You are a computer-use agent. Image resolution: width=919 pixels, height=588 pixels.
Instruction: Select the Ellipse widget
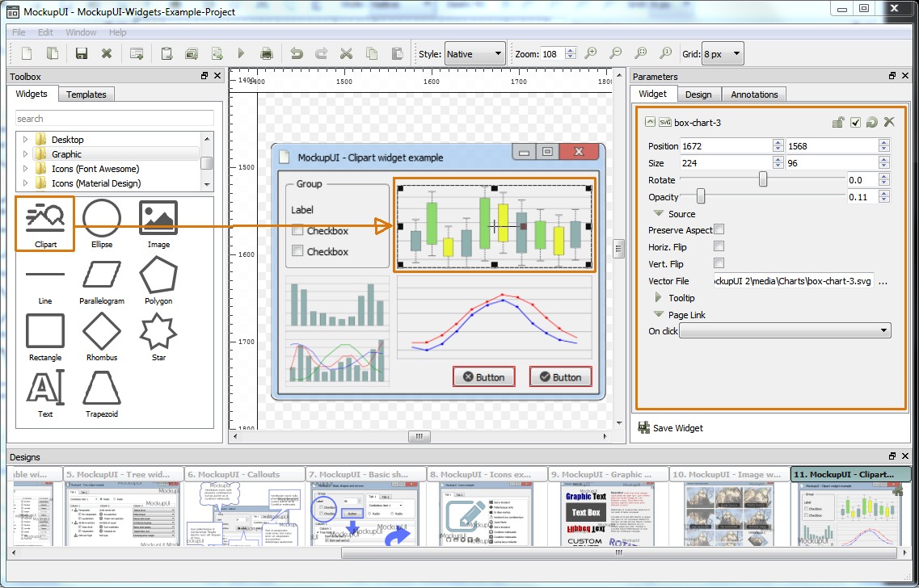click(x=102, y=223)
